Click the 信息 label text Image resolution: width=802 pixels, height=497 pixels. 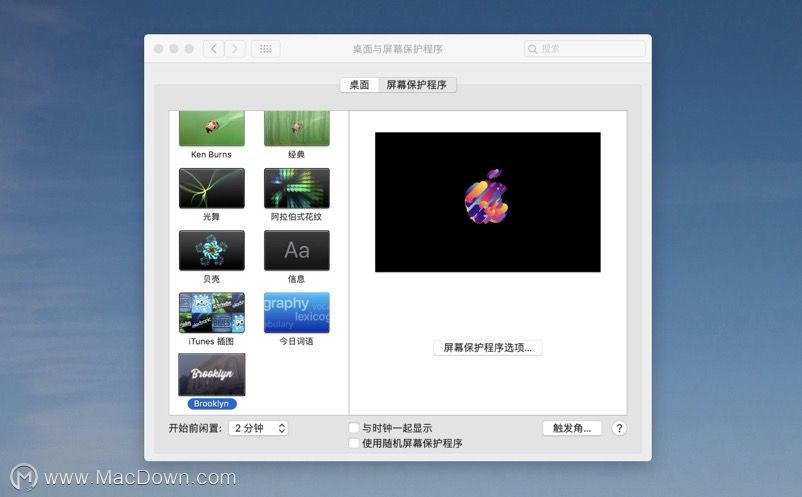(296, 279)
